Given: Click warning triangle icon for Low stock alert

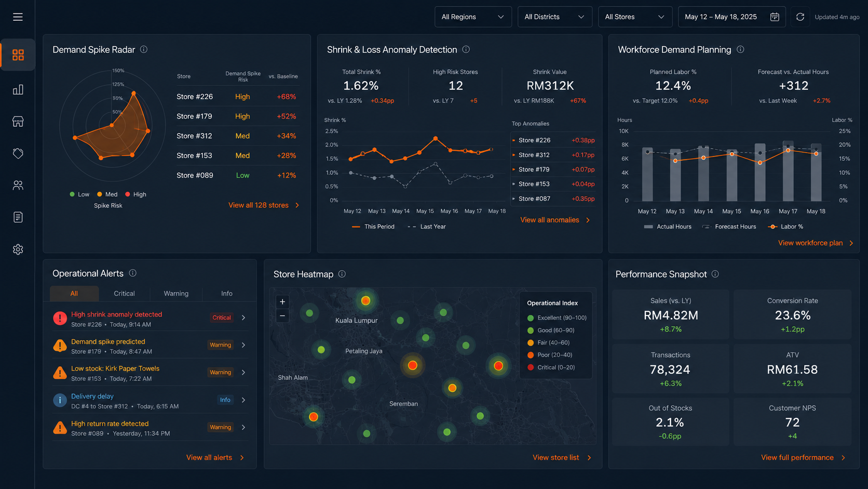Looking at the screenshot, I should [x=60, y=373].
